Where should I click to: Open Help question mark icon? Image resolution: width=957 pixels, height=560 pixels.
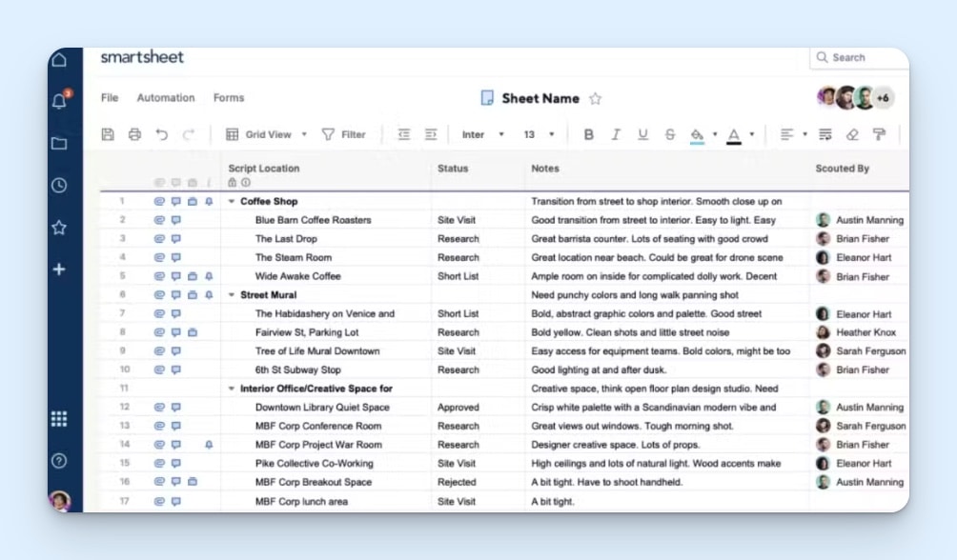pyautogui.click(x=59, y=461)
